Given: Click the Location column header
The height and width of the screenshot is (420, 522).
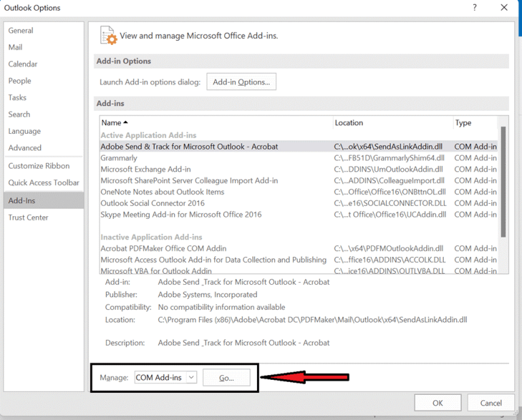Looking at the screenshot, I should (x=349, y=123).
